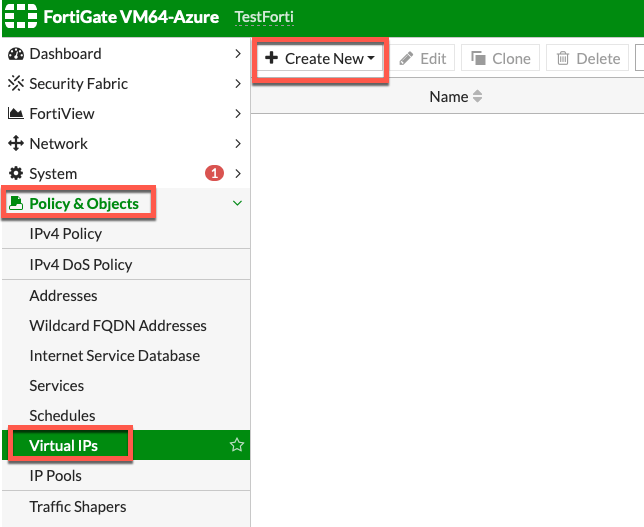Click the Policy & Objects icon
Screen dimensions: 644x527
tap(16, 203)
